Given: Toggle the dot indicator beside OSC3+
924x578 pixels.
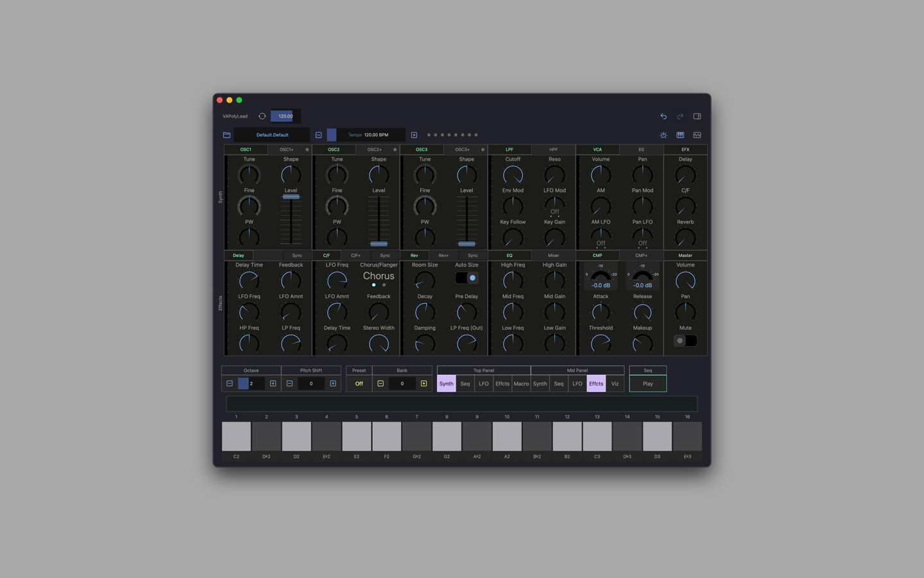Looking at the screenshot, I should point(483,150).
